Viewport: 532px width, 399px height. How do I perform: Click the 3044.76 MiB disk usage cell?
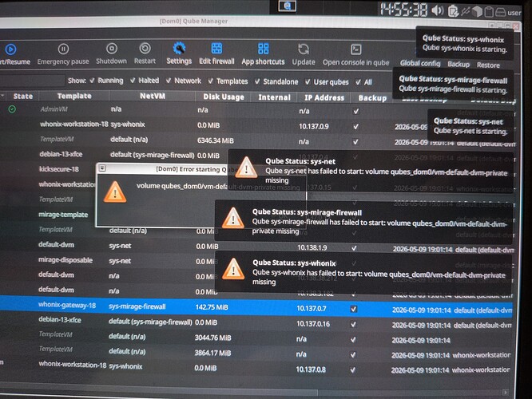click(212, 338)
